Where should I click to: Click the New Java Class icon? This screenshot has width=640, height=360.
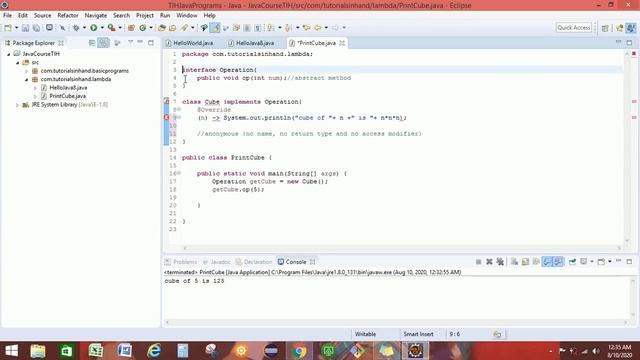coord(142,28)
